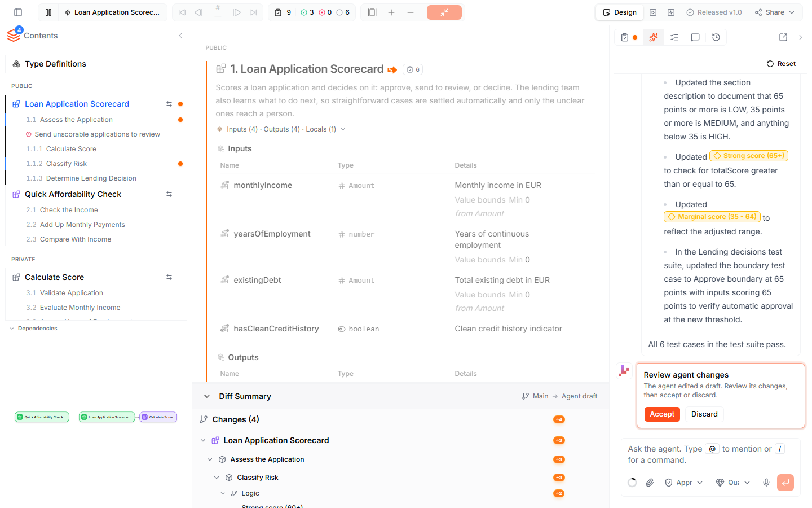This screenshot has width=812, height=508.
Task: Send the message with the enter-arrow button
Action: [785, 483]
